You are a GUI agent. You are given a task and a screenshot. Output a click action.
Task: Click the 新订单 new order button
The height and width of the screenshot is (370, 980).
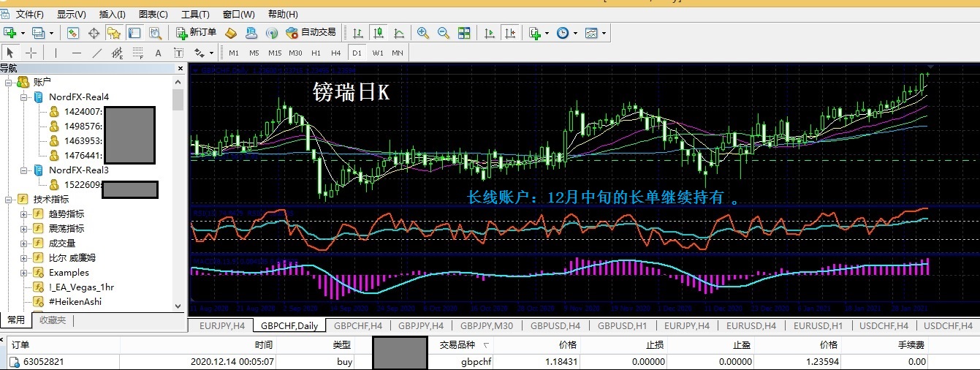197,33
